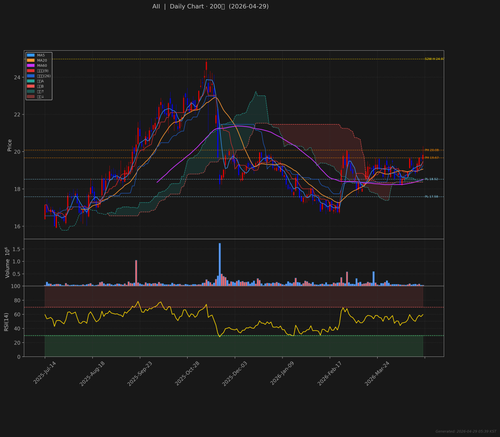500x437 pixels.
Task: Click the 2025-Jul-14 date tick
Action: click(44, 373)
